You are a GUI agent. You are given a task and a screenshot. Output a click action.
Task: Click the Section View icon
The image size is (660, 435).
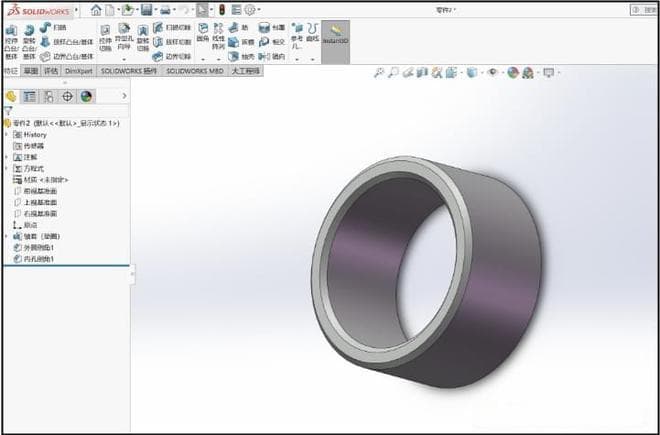pos(422,73)
